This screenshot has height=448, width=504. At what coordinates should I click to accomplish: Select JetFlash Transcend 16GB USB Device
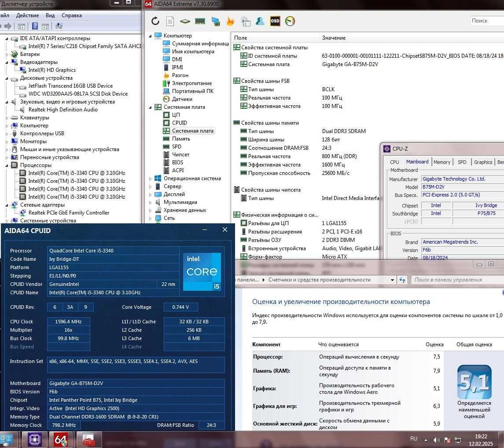(x=70, y=86)
